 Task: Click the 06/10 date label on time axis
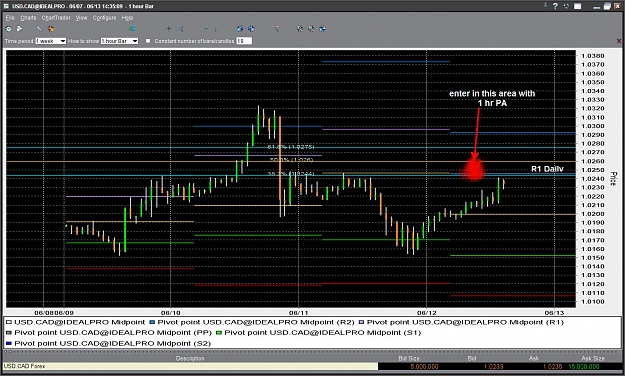point(171,313)
